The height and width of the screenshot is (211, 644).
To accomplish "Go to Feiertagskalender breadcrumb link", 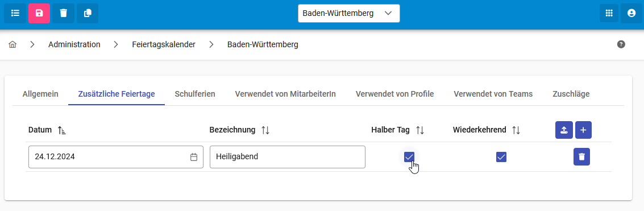I will (164, 44).
